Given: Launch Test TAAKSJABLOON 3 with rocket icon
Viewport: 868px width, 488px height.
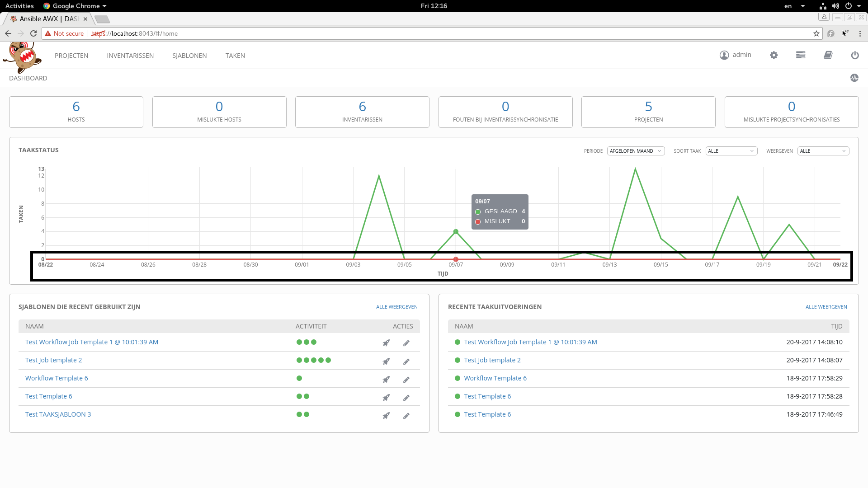Looking at the screenshot, I should (386, 415).
